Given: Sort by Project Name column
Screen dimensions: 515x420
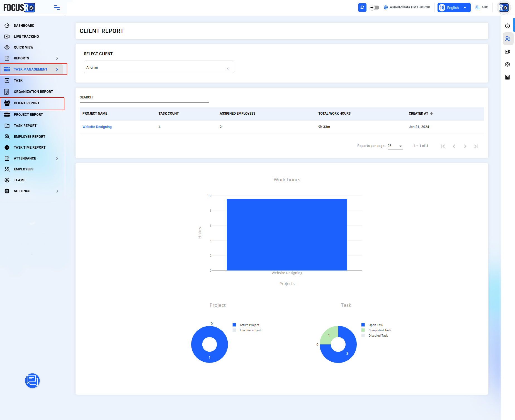Looking at the screenshot, I should click(95, 114).
